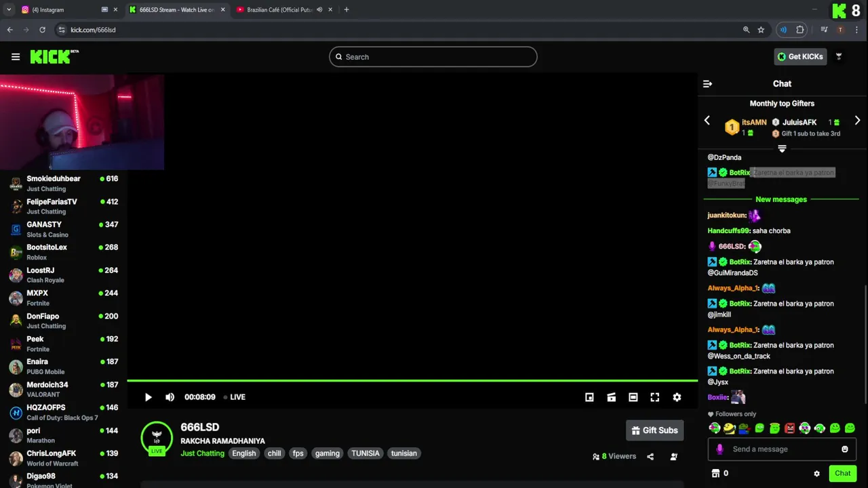Select the 666LSD Stream browser tab
The image size is (868, 488).
tap(176, 9)
